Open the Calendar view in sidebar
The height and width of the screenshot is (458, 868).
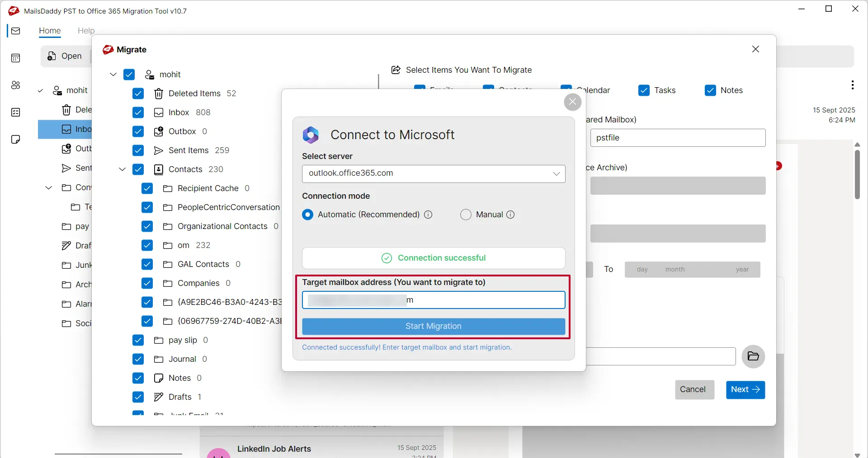pyautogui.click(x=16, y=58)
